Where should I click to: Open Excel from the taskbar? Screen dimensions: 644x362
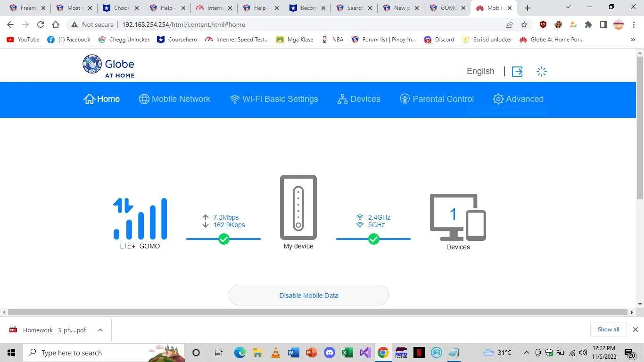pos(347,353)
